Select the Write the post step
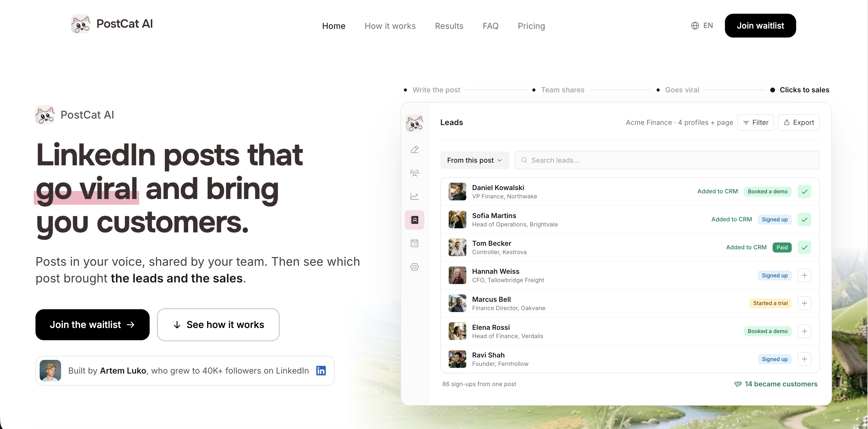This screenshot has height=429, width=868. [432, 90]
